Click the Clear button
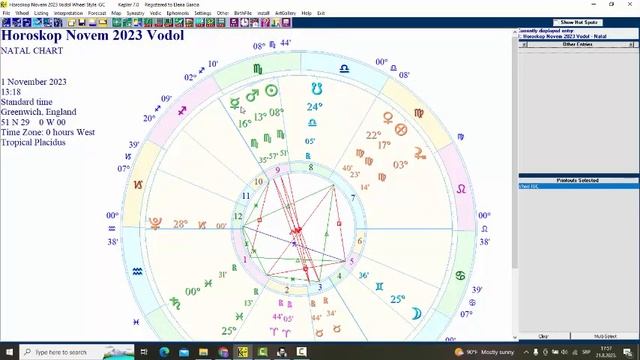The height and width of the screenshot is (360, 640). 544,336
